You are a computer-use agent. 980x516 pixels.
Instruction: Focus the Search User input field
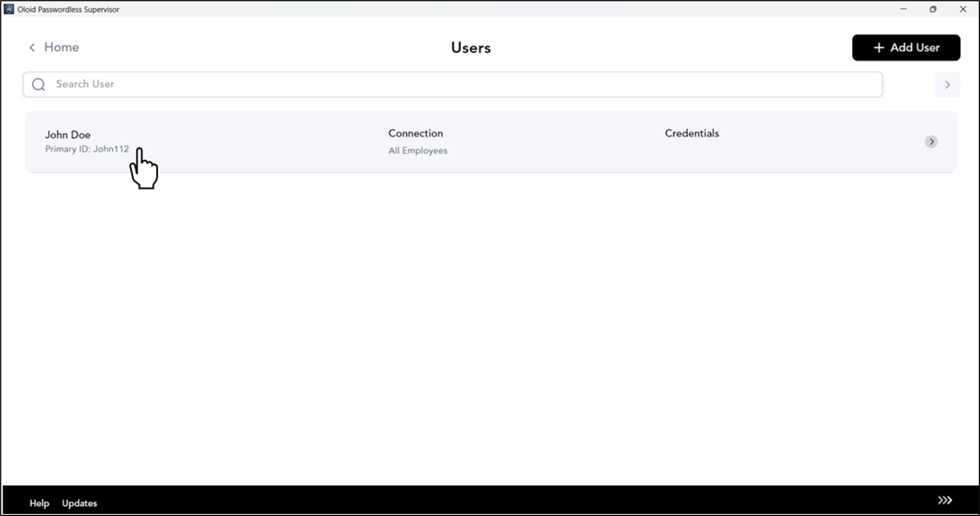[453, 84]
